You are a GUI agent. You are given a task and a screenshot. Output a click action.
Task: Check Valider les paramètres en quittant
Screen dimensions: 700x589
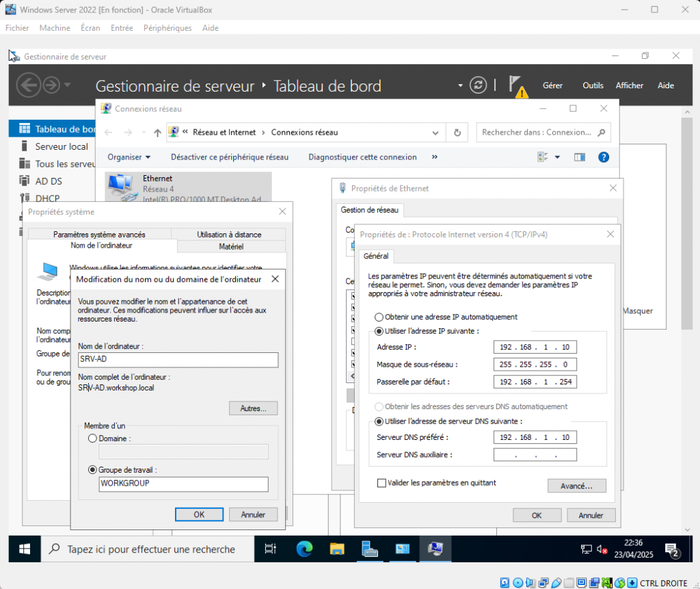pyautogui.click(x=381, y=483)
